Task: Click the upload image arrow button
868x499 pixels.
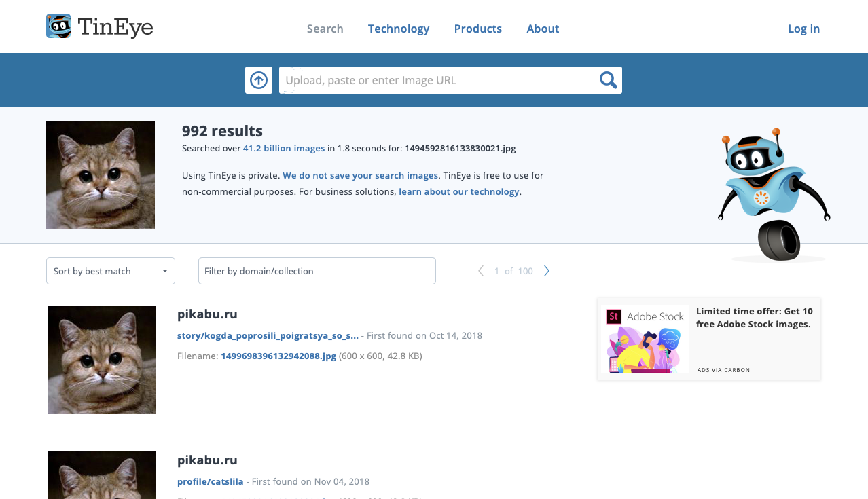Action: [x=259, y=80]
